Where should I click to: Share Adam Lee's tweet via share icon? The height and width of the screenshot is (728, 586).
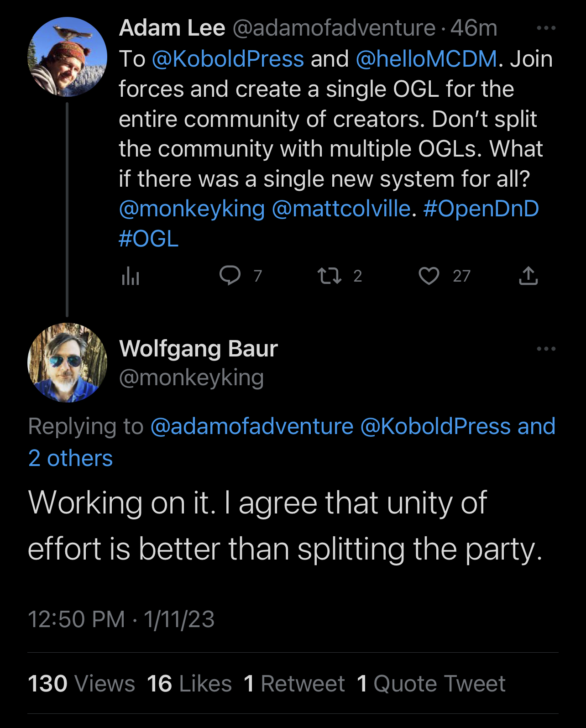[x=528, y=276]
